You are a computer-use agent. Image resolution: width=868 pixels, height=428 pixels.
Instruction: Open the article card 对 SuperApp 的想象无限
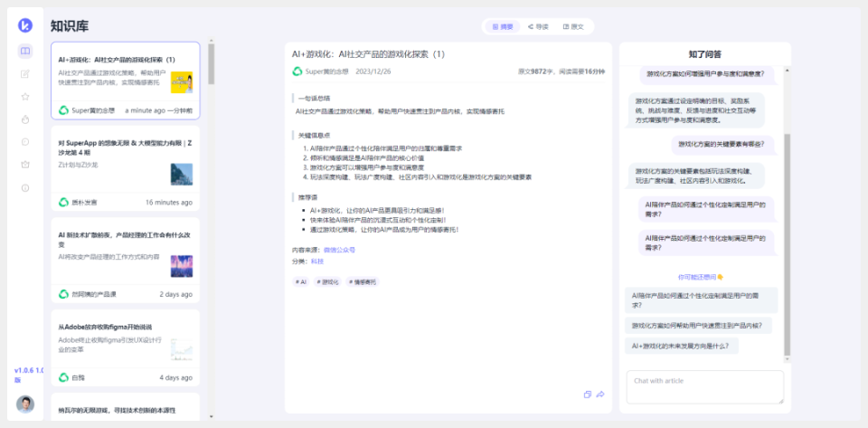[126, 168]
